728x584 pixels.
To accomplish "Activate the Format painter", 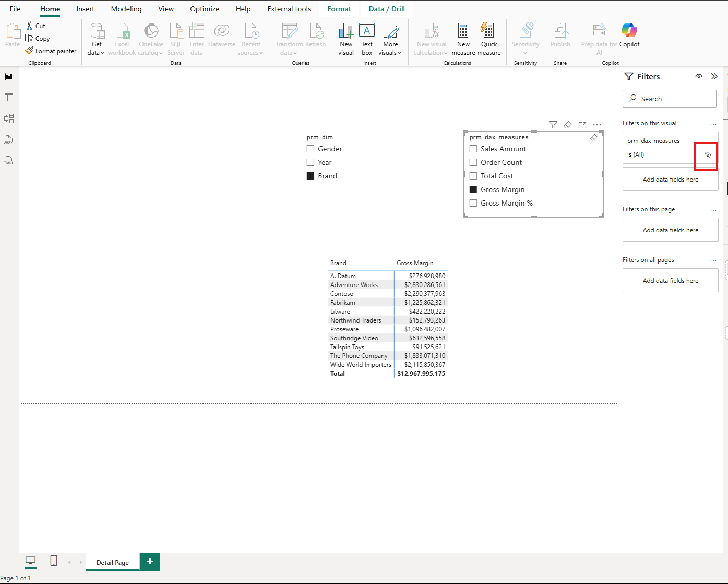I will coord(51,51).
